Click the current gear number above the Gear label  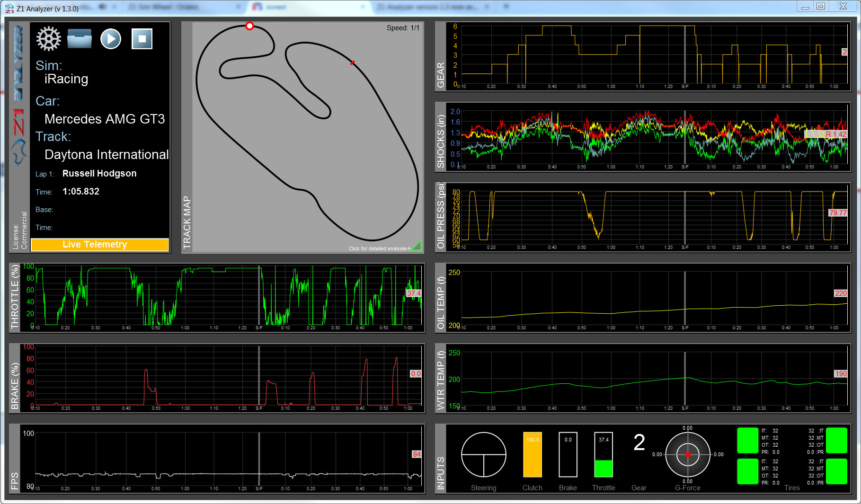(x=639, y=443)
